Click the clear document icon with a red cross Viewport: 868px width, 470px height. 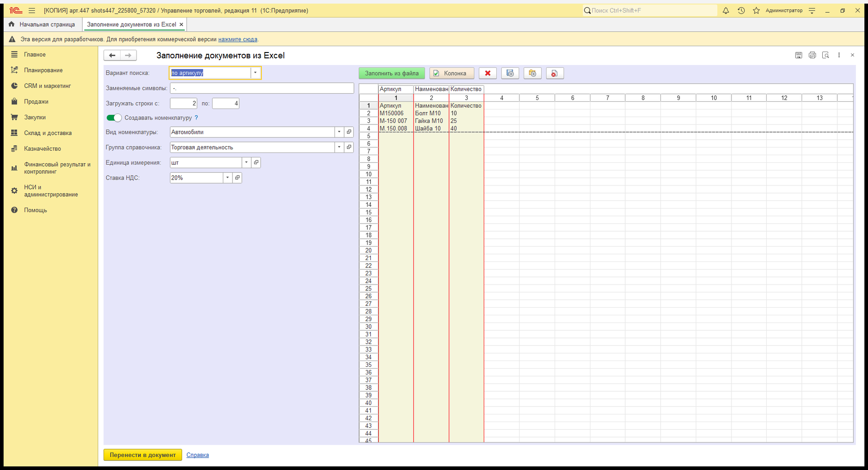555,73
